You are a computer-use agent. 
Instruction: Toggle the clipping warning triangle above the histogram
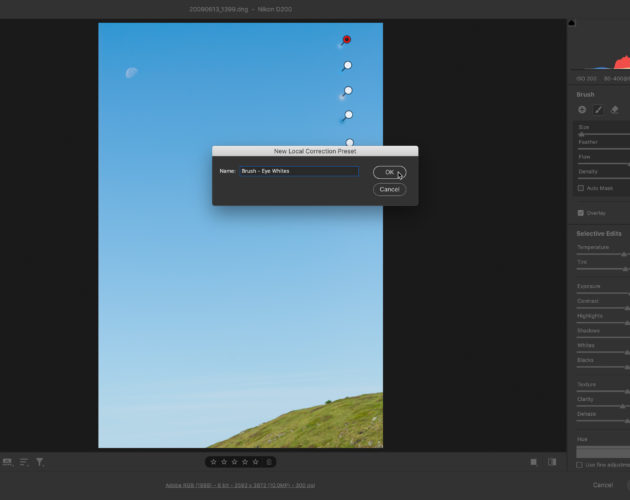pyautogui.click(x=571, y=23)
